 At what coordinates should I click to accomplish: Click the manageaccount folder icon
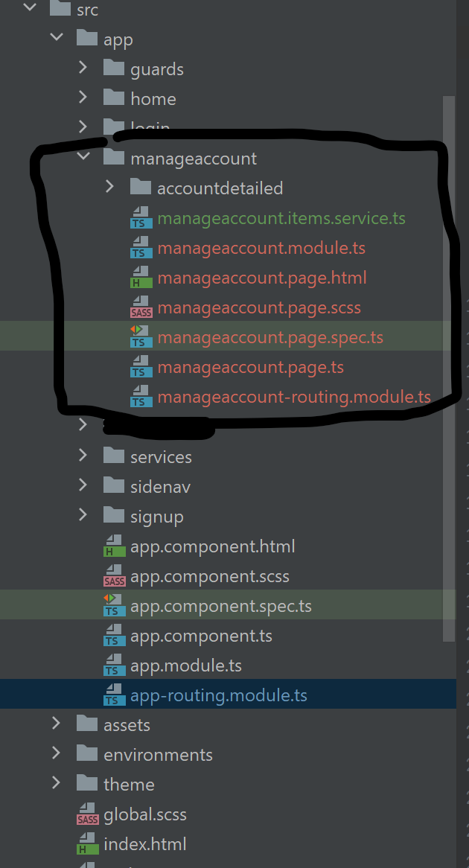(114, 157)
